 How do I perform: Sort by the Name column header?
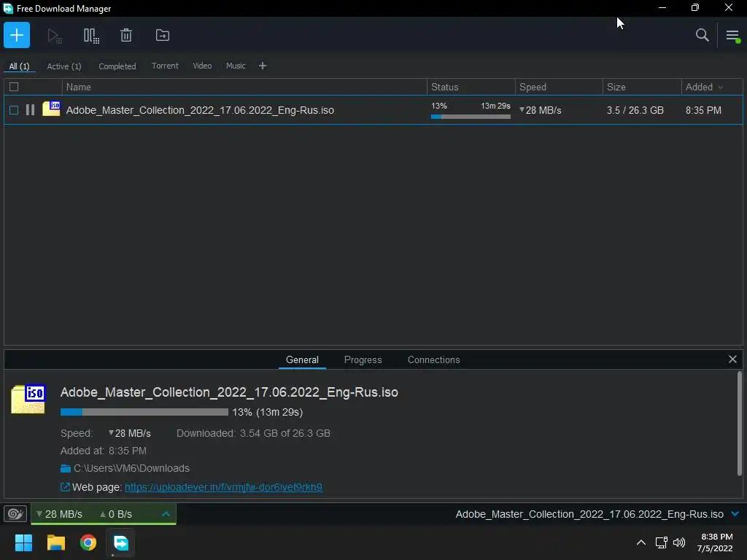244,87
